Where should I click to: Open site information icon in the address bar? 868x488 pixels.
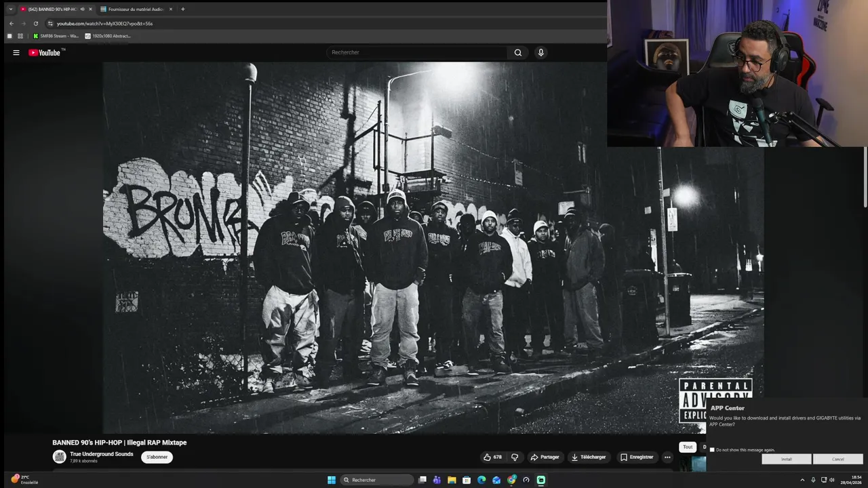pos(50,23)
